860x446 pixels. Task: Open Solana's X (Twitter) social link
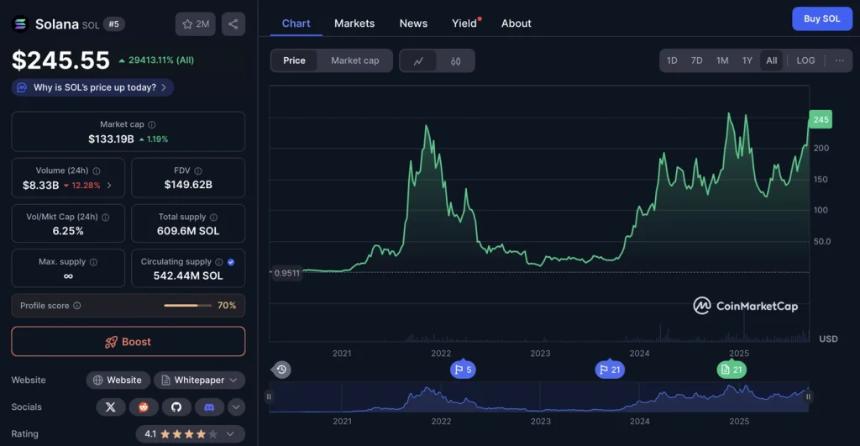110,407
